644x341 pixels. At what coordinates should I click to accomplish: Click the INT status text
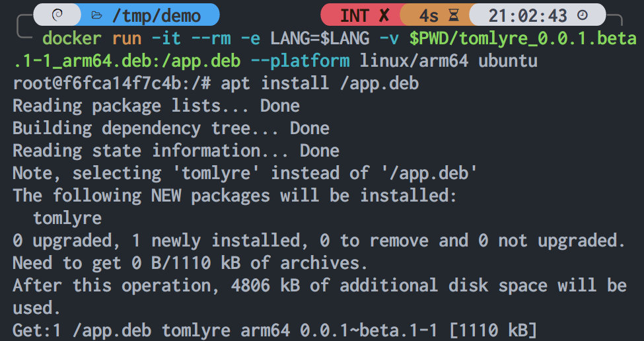(x=355, y=16)
